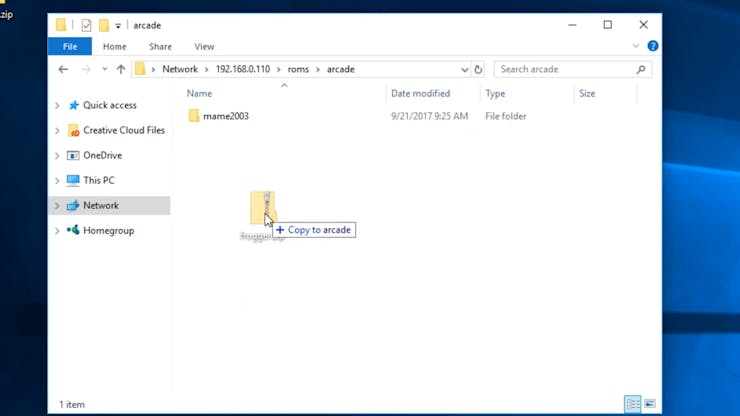Expand the ribbon with the chevron
This screenshot has width=740, height=416.
635,46
